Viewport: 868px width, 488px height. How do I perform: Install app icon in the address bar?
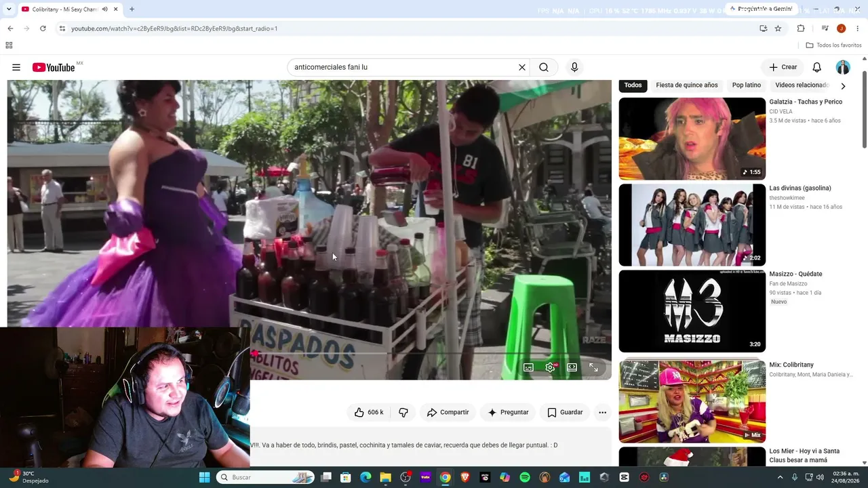(x=764, y=28)
